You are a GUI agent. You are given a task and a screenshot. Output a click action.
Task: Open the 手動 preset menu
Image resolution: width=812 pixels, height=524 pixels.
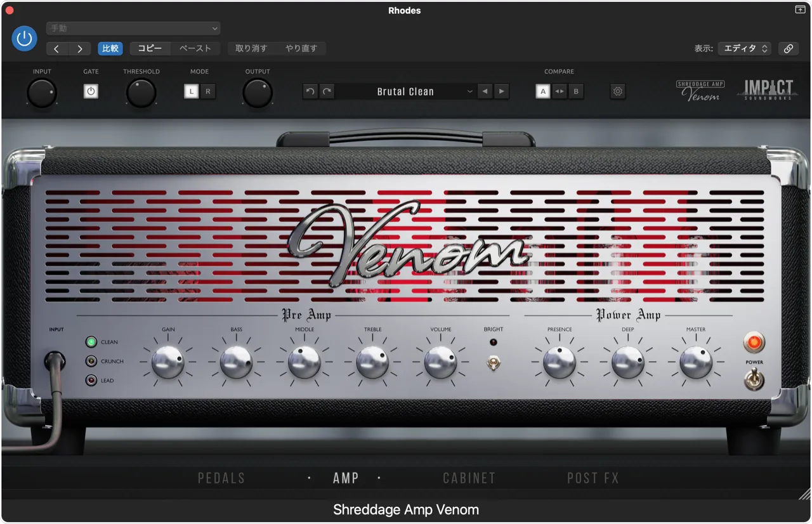pos(133,29)
